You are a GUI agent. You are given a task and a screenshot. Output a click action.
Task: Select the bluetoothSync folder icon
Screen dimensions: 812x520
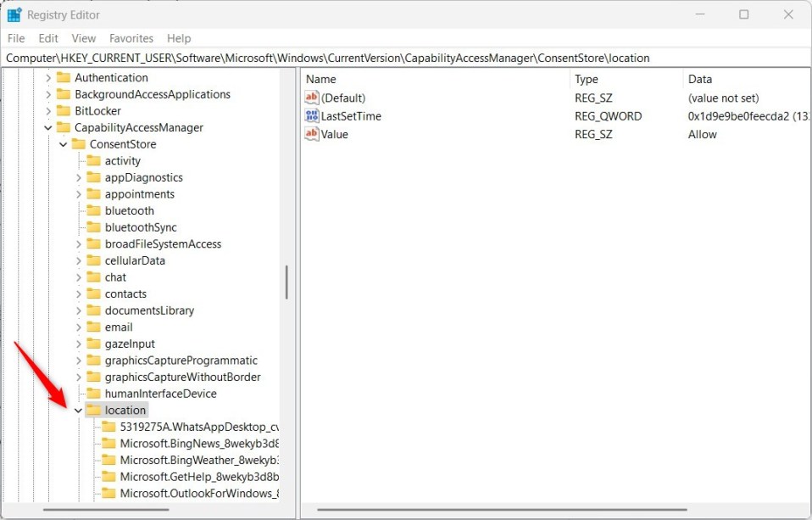94,227
